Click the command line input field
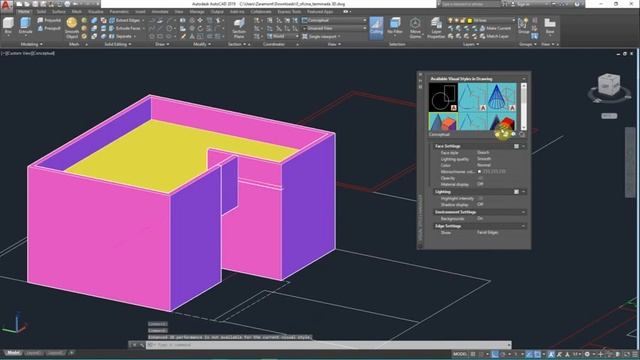The image size is (640, 360). pos(329,345)
